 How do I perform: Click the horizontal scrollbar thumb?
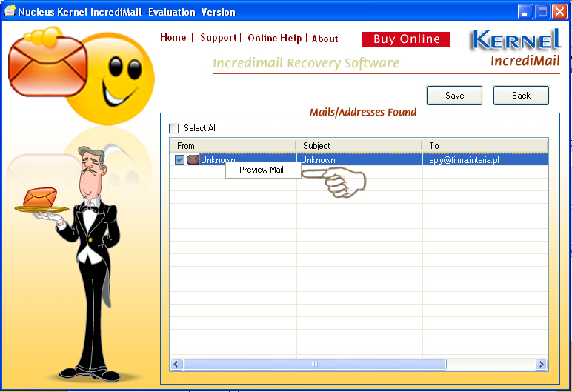[315, 364]
